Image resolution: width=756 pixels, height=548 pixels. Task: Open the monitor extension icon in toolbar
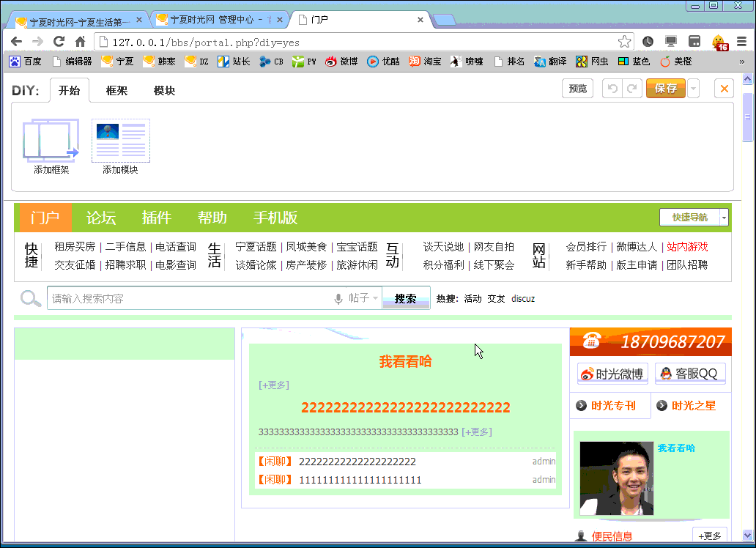(x=671, y=42)
